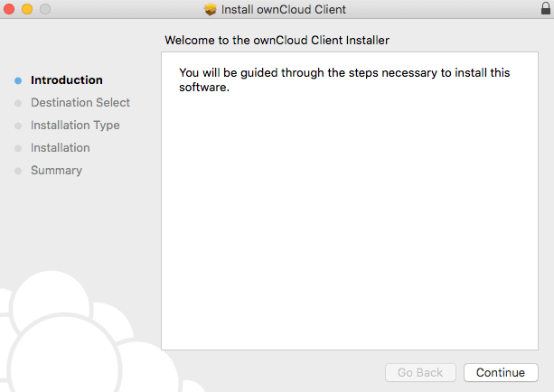Screen dimensions: 554x392
Task: Click the guided steps introduction text
Action: point(344,79)
